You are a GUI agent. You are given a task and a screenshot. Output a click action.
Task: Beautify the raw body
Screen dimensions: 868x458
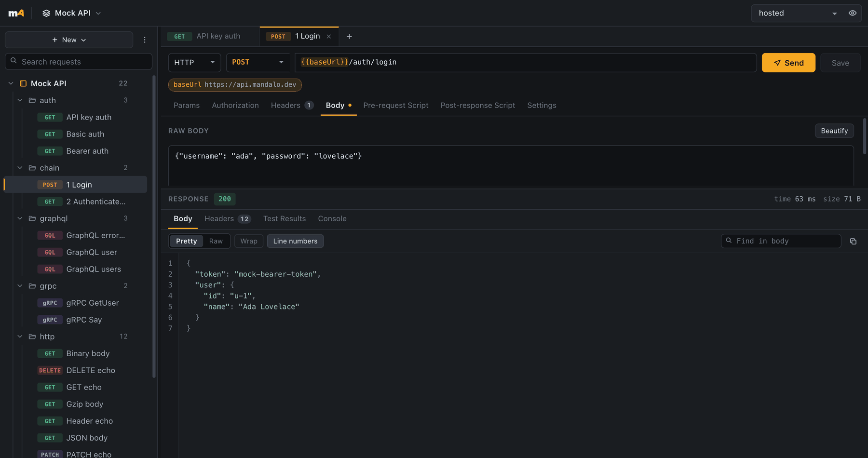click(834, 131)
